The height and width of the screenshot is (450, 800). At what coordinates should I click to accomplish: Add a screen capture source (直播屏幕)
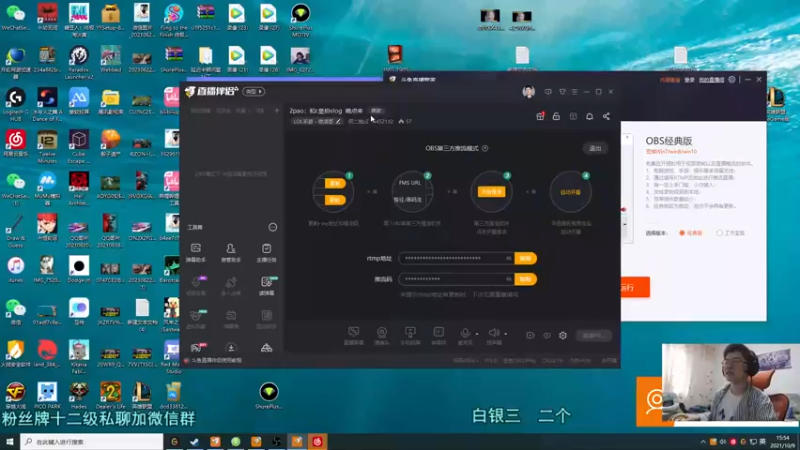(353, 336)
